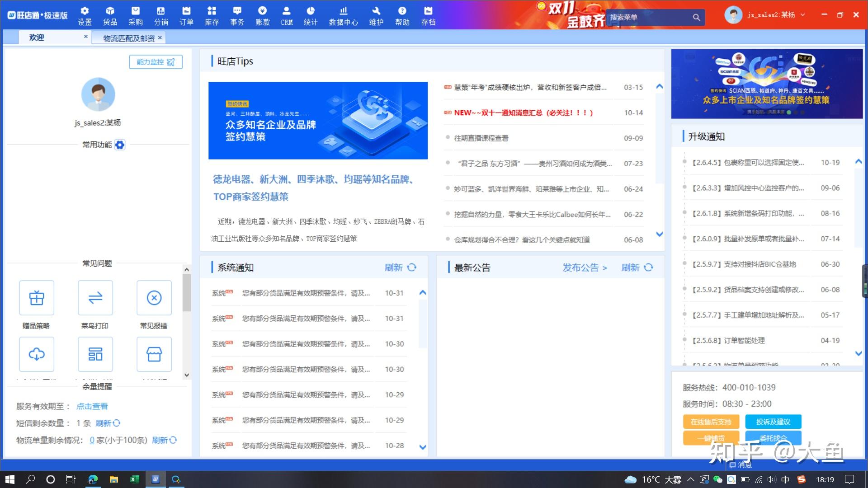Click the 投诉及建议 button
The width and height of the screenshot is (868, 488).
[x=773, y=422]
